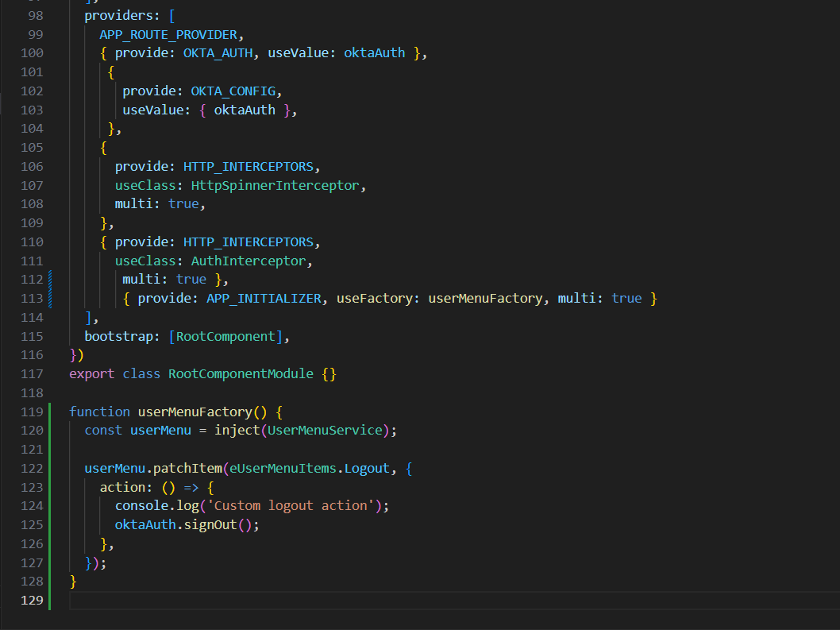The height and width of the screenshot is (630, 840).
Task: Click RootComponent inside bootstrap array
Action: (x=225, y=336)
